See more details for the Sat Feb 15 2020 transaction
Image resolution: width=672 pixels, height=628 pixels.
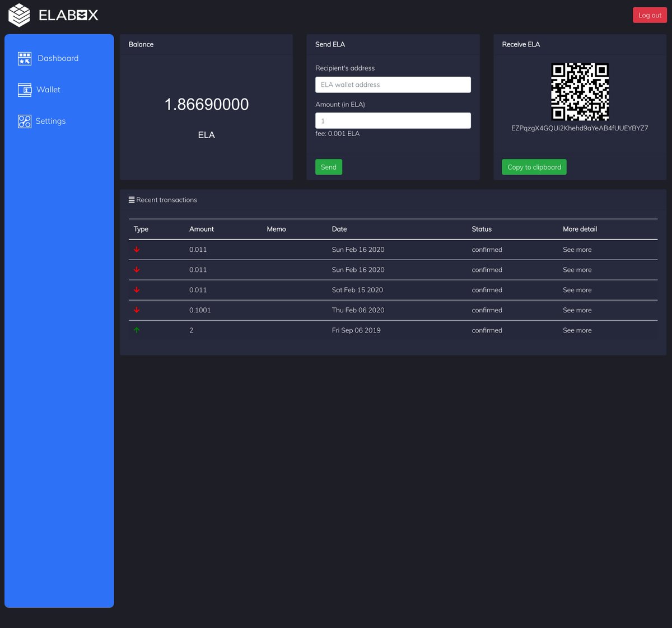point(577,289)
